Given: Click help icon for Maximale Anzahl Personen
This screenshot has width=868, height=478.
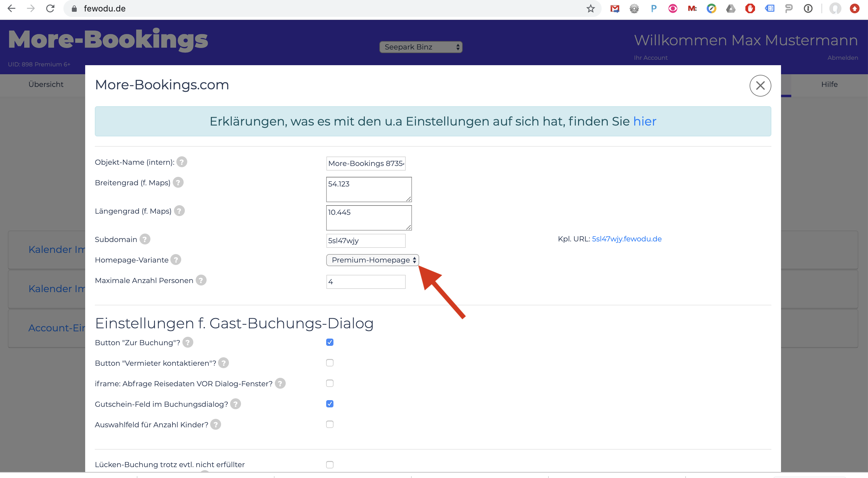Looking at the screenshot, I should tap(201, 280).
